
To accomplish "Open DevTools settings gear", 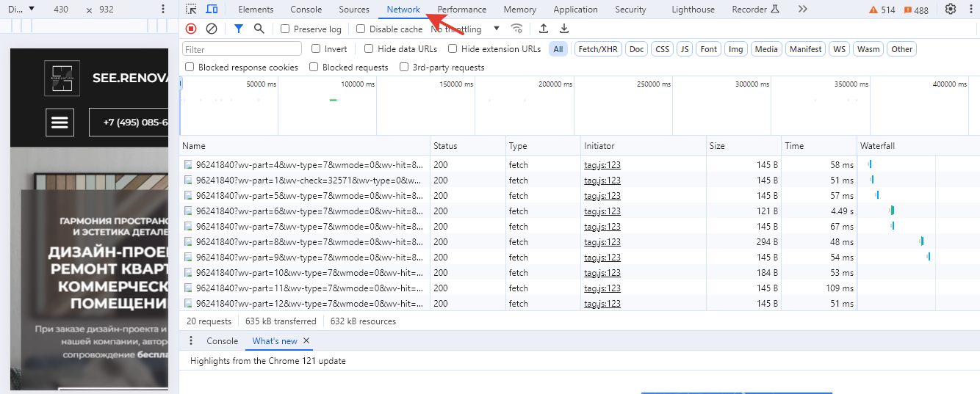I will (x=951, y=10).
